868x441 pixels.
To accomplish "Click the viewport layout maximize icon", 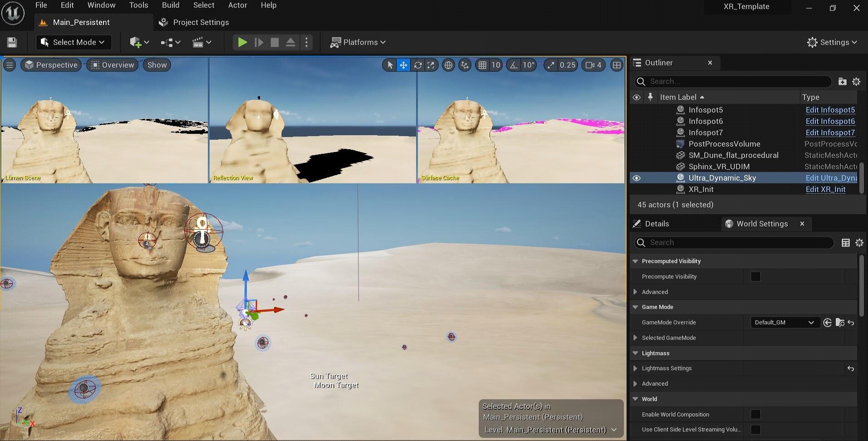I will tap(616, 65).
